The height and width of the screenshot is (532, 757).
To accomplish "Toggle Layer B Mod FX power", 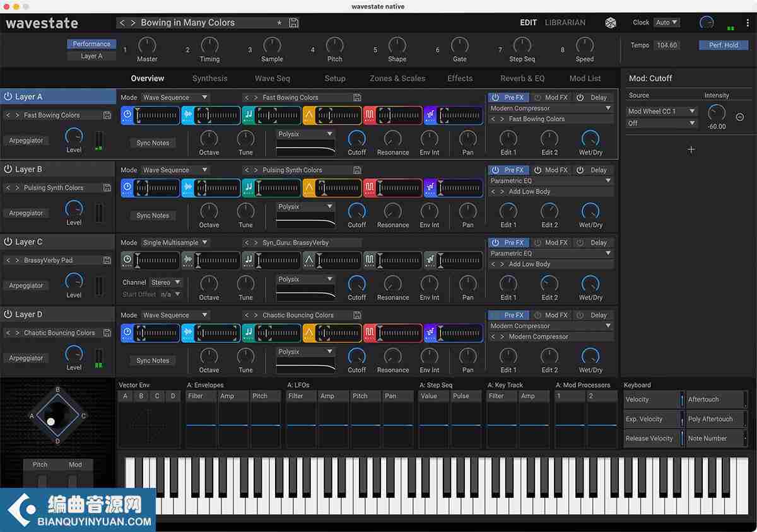I will click(538, 170).
